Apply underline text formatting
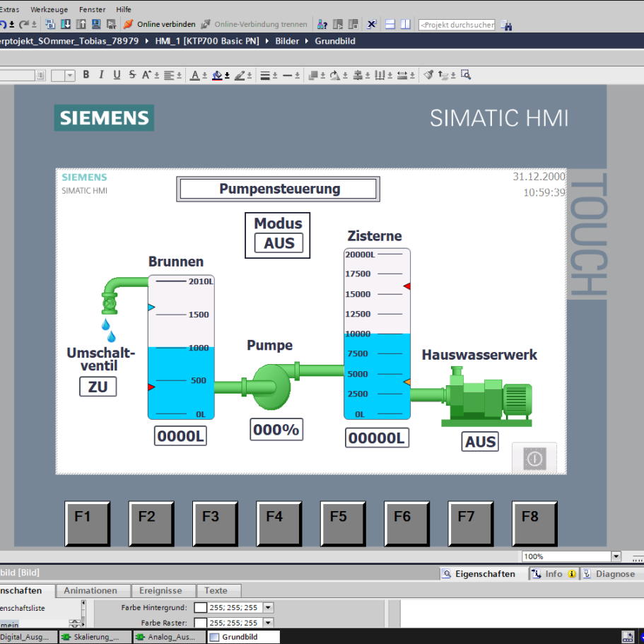 tap(117, 75)
